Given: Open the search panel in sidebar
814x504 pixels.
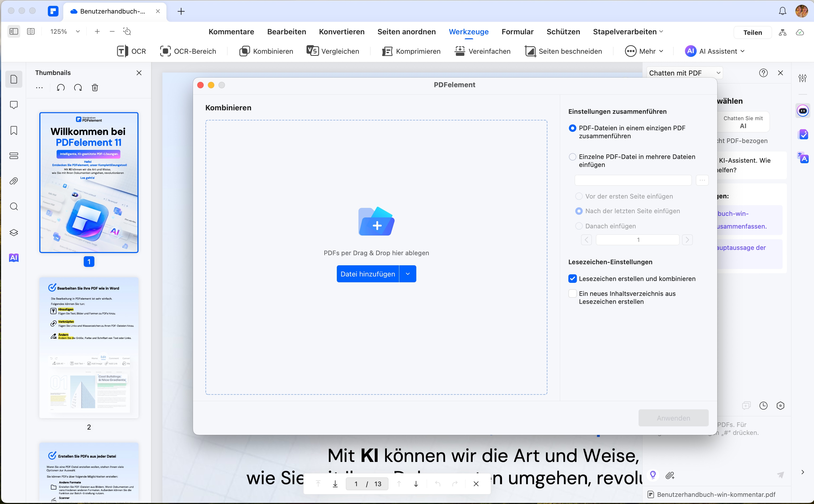Looking at the screenshot, I should [x=14, y=207].
